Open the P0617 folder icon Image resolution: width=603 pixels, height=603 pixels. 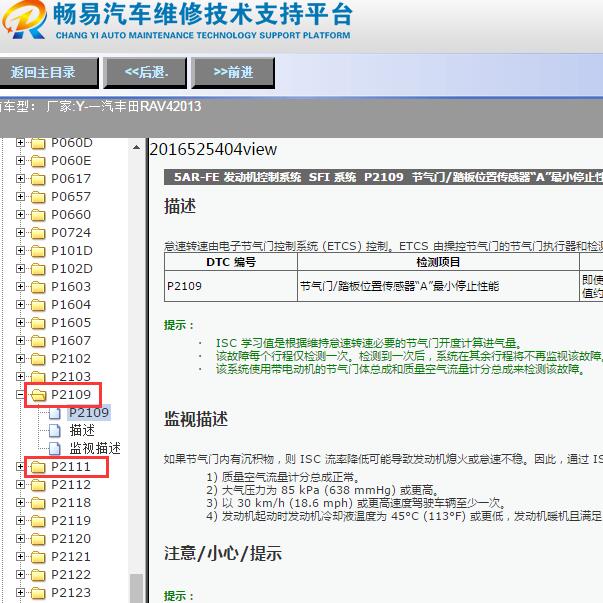38,179
